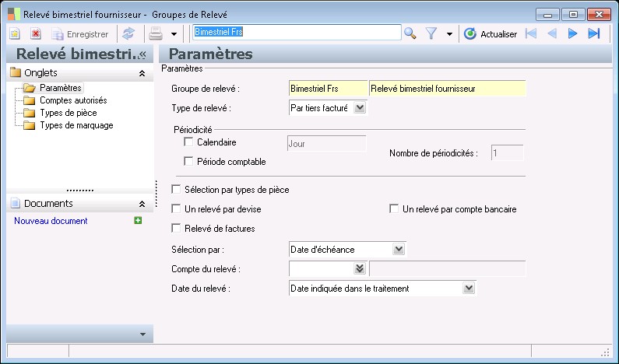619x364 pixels.
Task: Enable the Calendaire checkbox
Action: point(188,142)
